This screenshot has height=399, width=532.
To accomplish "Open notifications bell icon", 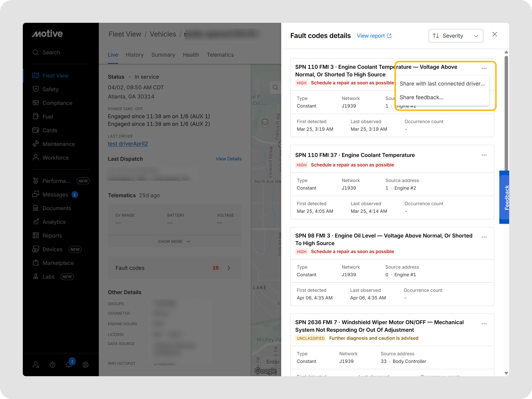I will (69, 365).
